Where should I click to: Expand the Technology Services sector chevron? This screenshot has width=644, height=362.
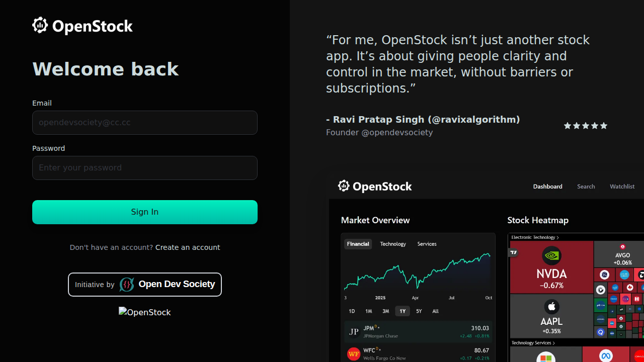coord(553,343)
